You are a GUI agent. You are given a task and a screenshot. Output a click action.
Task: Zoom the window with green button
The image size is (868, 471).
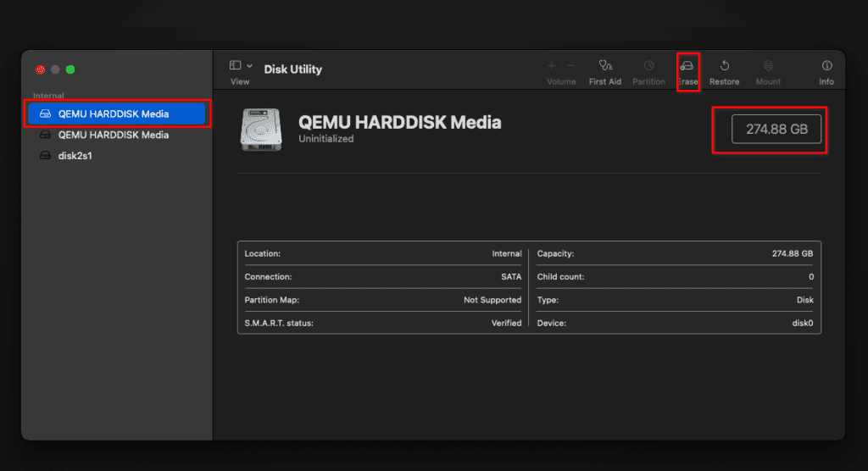point(70,69)
